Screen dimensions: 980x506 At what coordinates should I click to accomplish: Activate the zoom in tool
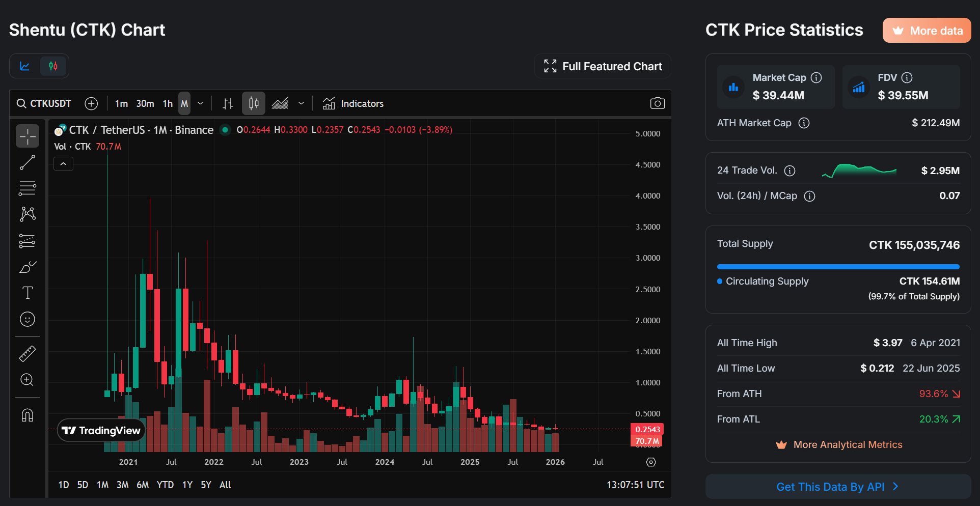coord(28,380)
